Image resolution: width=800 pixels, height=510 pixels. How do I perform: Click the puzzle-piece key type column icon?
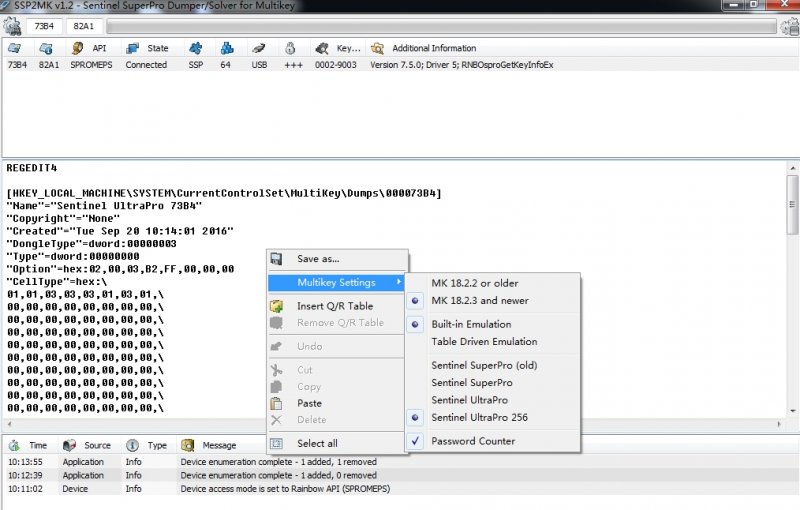click(x=195, y=48)
